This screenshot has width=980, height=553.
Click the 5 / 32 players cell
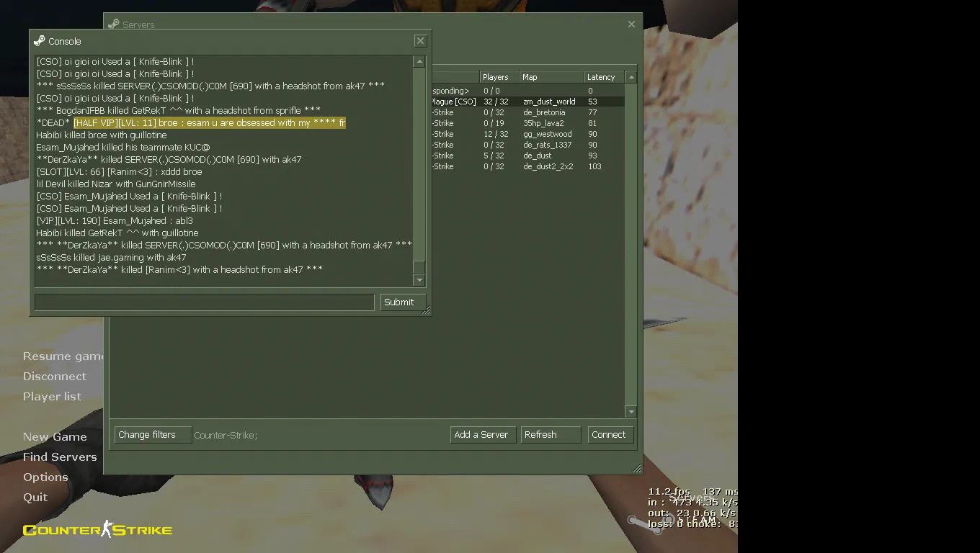coord(494,156)
